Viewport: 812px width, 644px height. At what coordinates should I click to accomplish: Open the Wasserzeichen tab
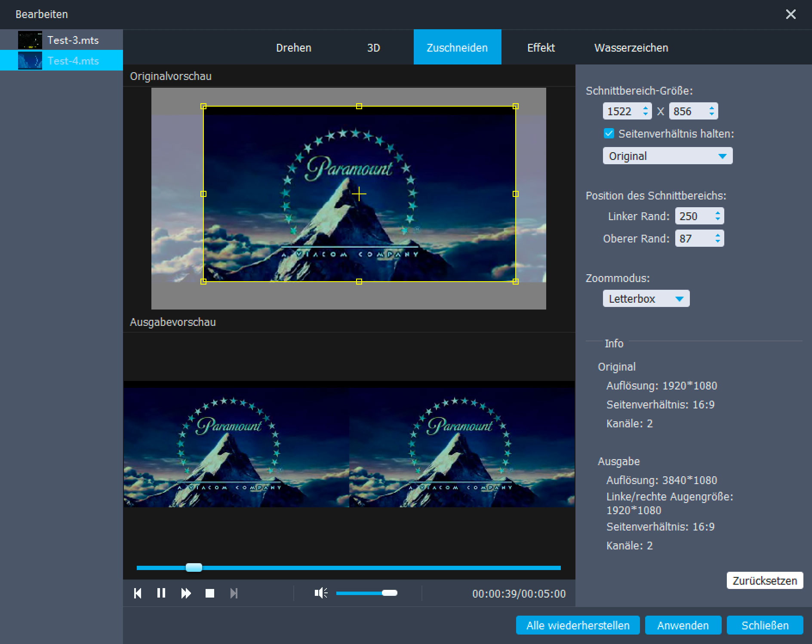tap(631, 47)
